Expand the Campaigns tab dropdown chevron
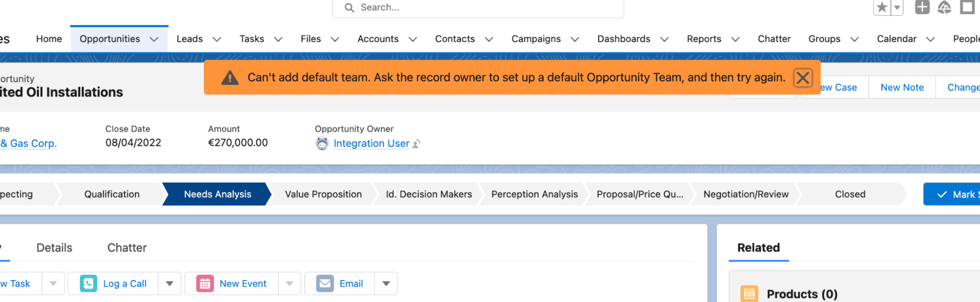Image resolution: width=980 pixels, height=302 pixels. pyautogui.click(x=575, y=39)
